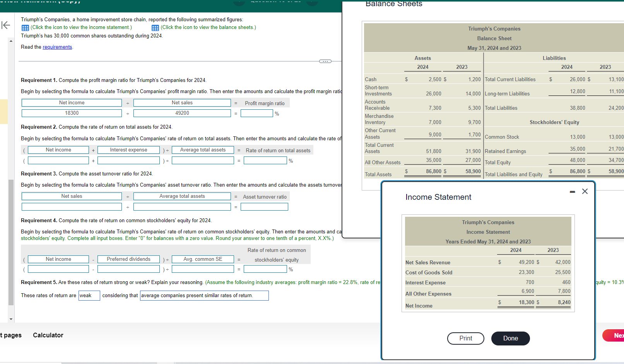
Task: Open the Interest expense formula dropdown
Action: [128, 150]
